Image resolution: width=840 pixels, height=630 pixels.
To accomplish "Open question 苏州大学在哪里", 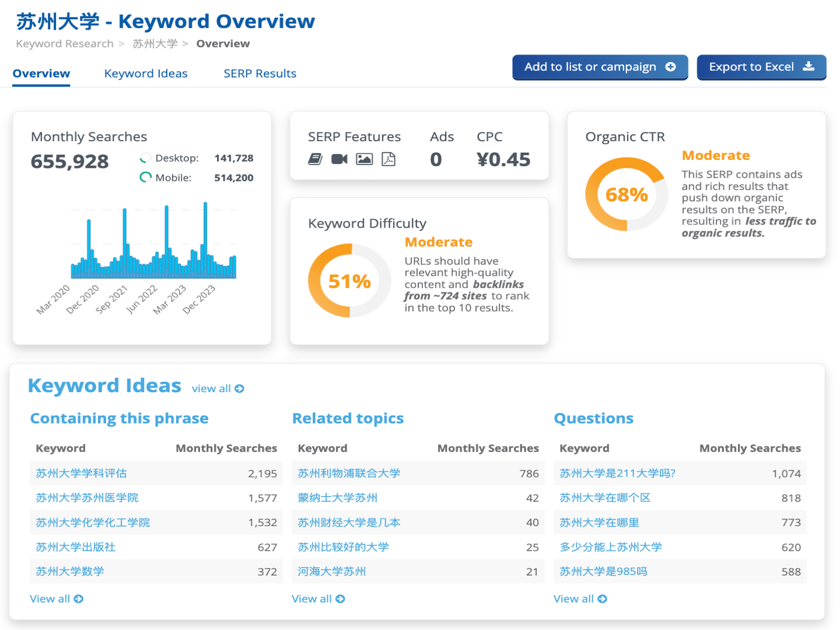I will (600, 523).
